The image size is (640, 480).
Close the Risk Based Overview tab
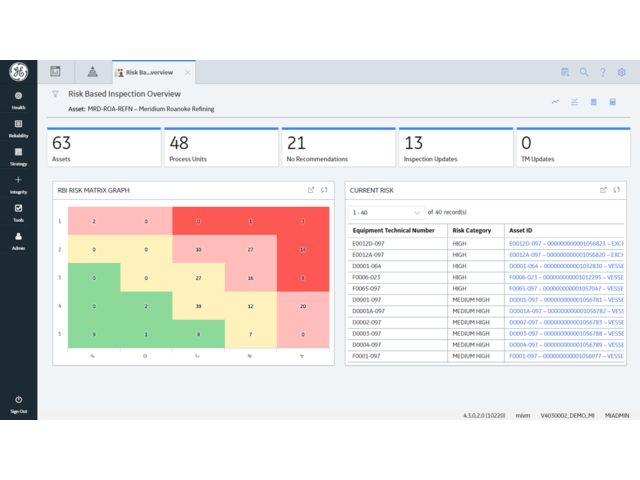[188, 72]
